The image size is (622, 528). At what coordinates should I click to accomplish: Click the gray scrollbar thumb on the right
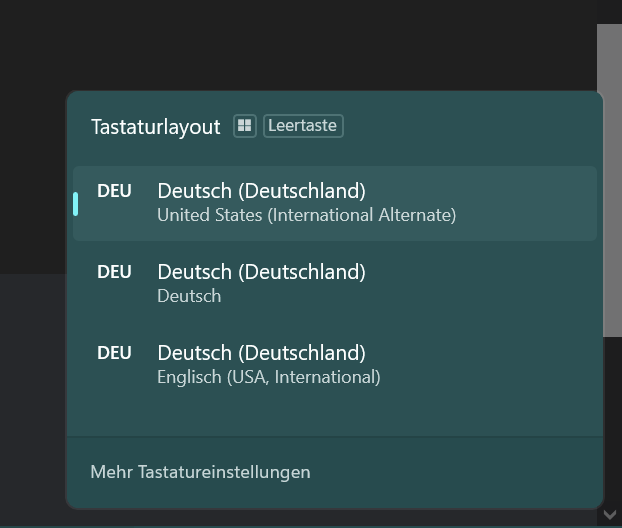[610, 180]
